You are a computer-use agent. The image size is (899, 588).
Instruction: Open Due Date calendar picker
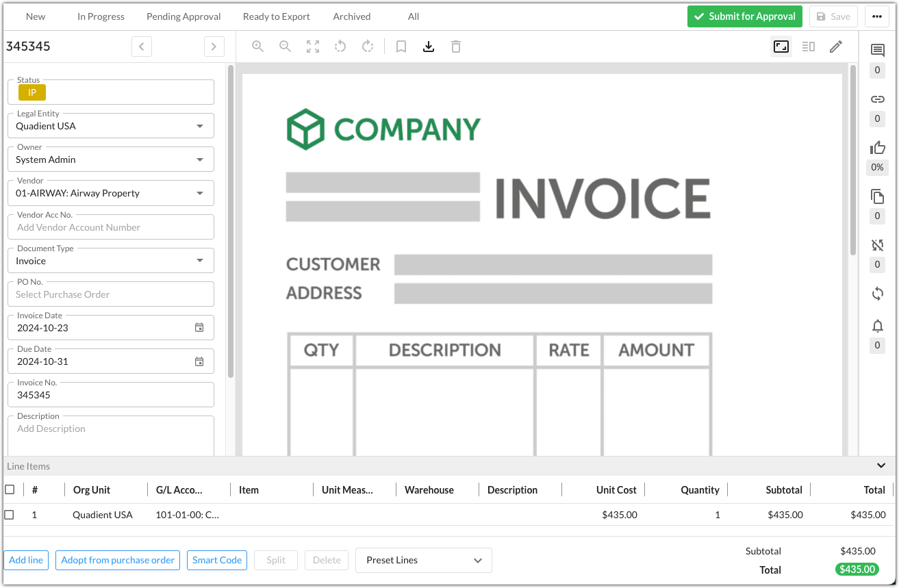[x=199, y=361]
